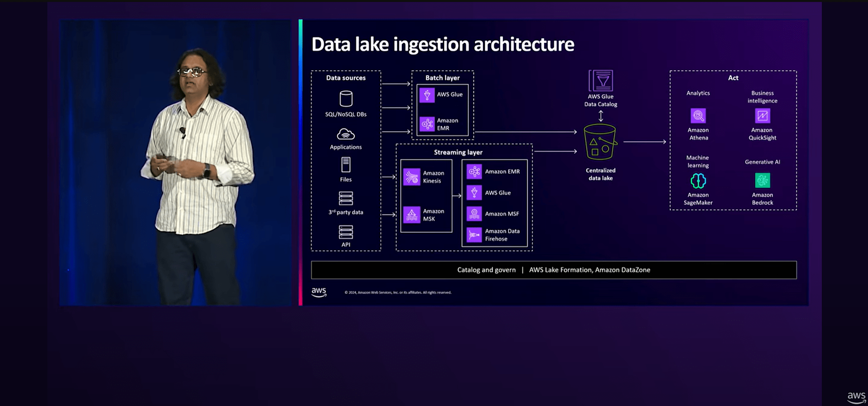Click the Batch layer heading
Image resolution: width=868 pixels, height=406 pixels.
pos(442,78)
